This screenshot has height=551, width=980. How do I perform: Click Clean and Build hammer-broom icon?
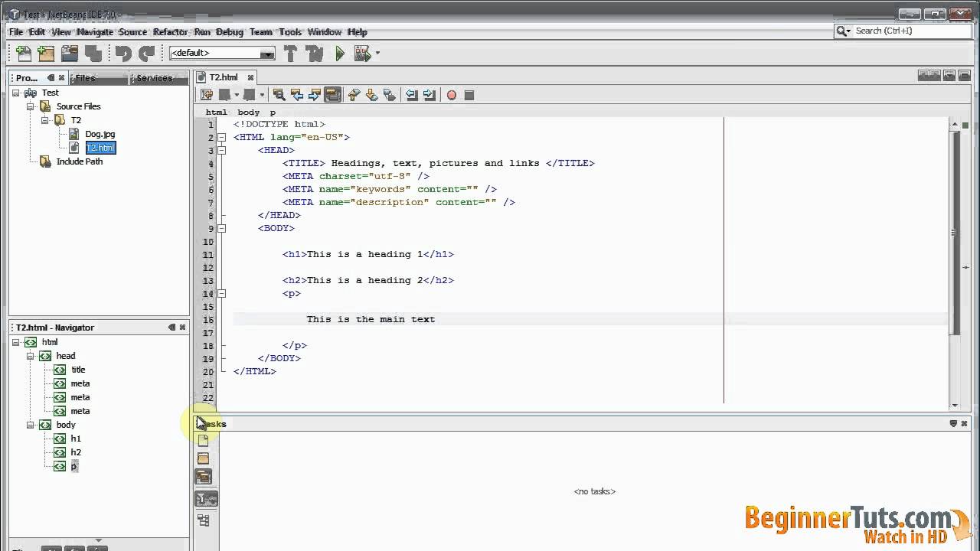tap(314, 53)
